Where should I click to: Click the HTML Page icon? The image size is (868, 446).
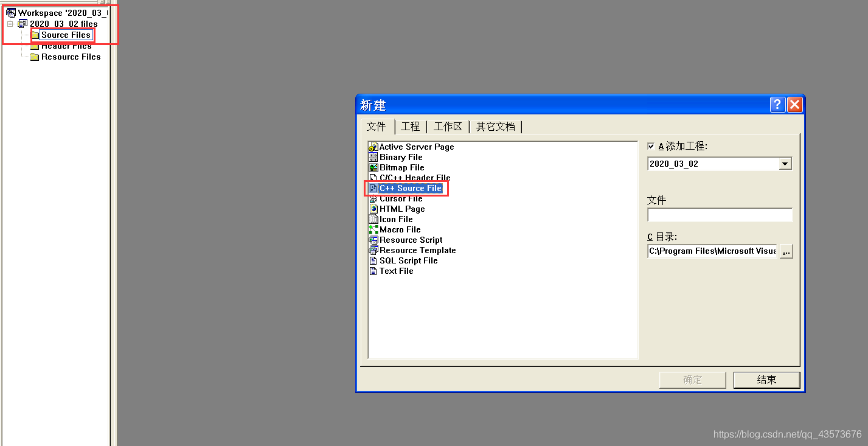coord(373,209)
